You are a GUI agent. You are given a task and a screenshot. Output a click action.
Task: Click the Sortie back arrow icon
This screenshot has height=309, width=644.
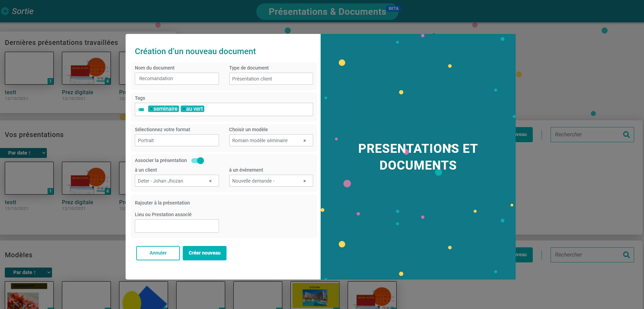pyautogui.click(x=5, y=11)
